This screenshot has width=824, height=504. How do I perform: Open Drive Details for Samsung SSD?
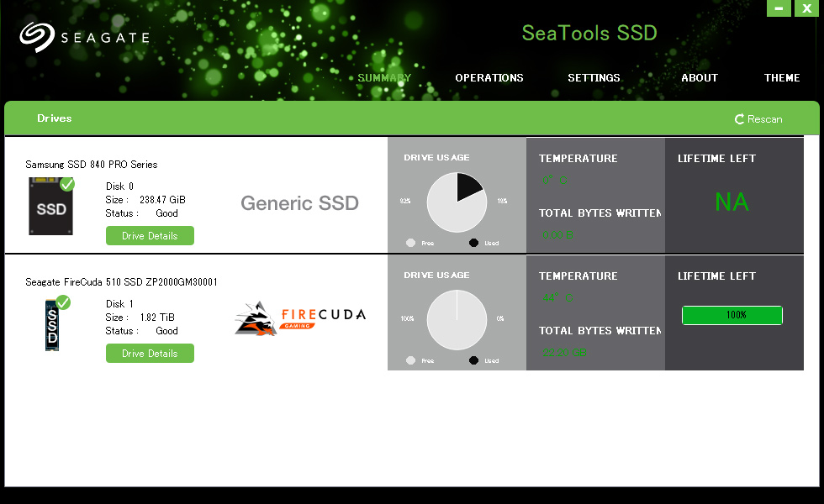150,236
